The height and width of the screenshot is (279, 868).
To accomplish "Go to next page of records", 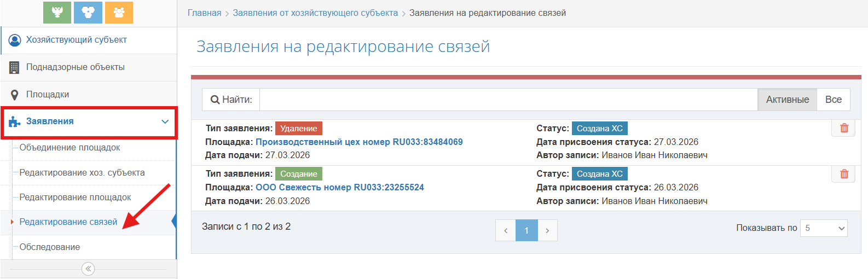I will click(547, 230).
